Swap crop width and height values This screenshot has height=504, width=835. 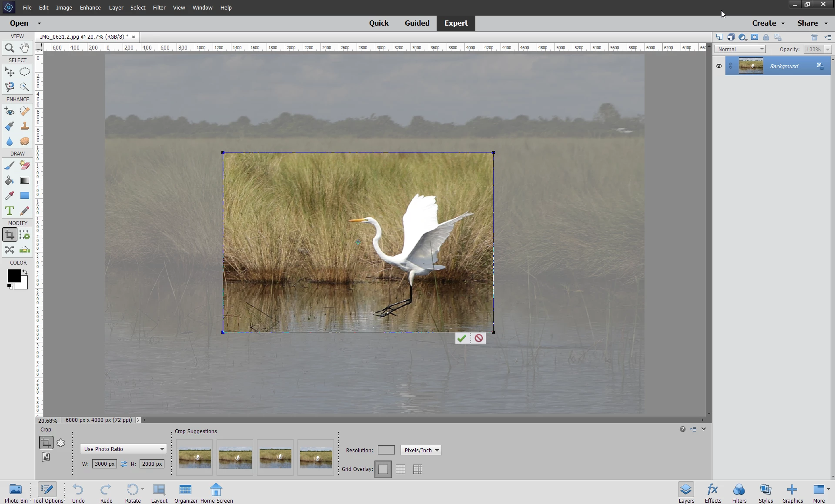pos(124,464)
